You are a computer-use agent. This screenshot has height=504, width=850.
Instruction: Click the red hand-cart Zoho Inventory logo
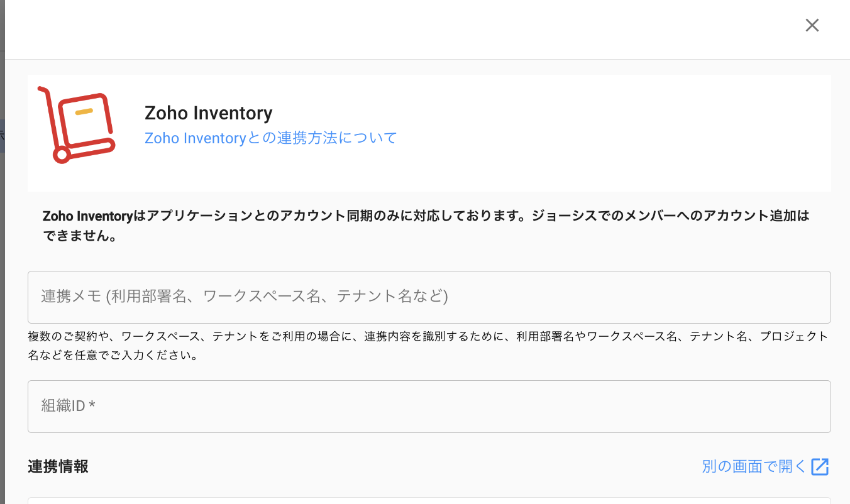(76, 125)
